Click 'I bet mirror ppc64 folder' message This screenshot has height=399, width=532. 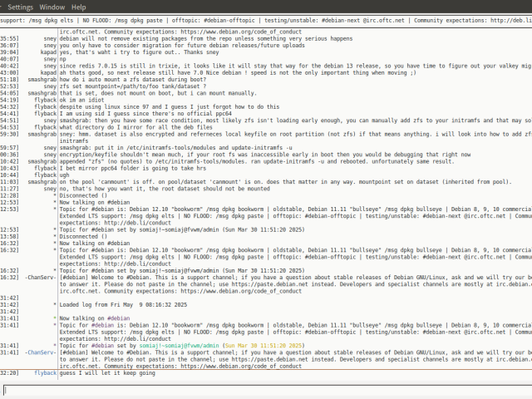pos(133,168)
